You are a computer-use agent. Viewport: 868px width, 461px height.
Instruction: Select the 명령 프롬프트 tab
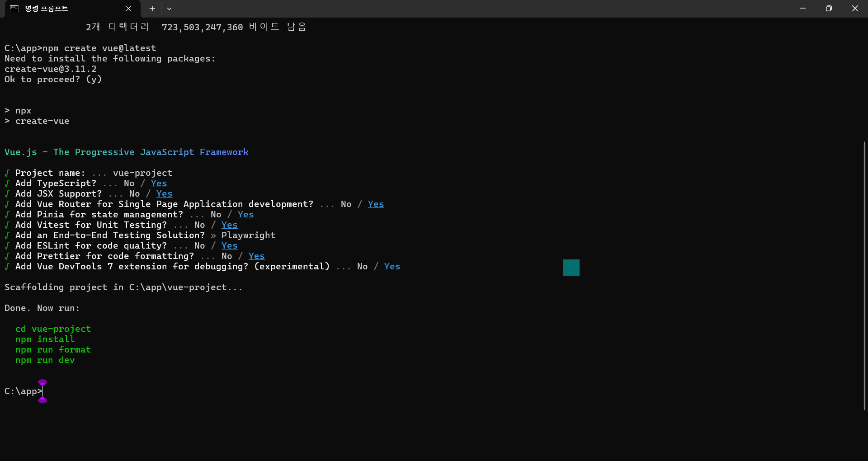[x=72, y=9]
